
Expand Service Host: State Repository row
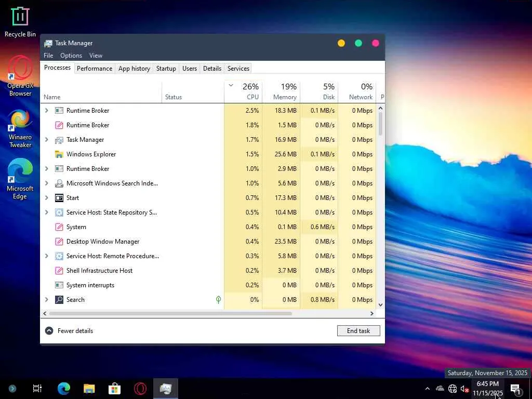(47, 212)
